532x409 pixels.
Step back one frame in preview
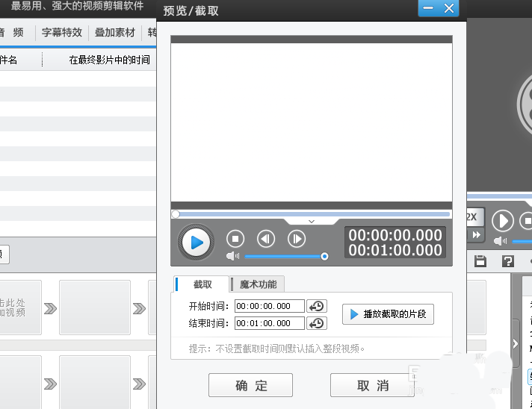tap(266, 239)
